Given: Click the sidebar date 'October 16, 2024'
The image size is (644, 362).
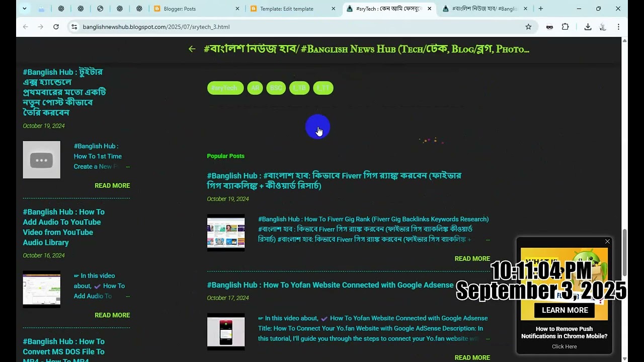Looking at the screenshot, I should pyautogui.click(x=44, y=255).
